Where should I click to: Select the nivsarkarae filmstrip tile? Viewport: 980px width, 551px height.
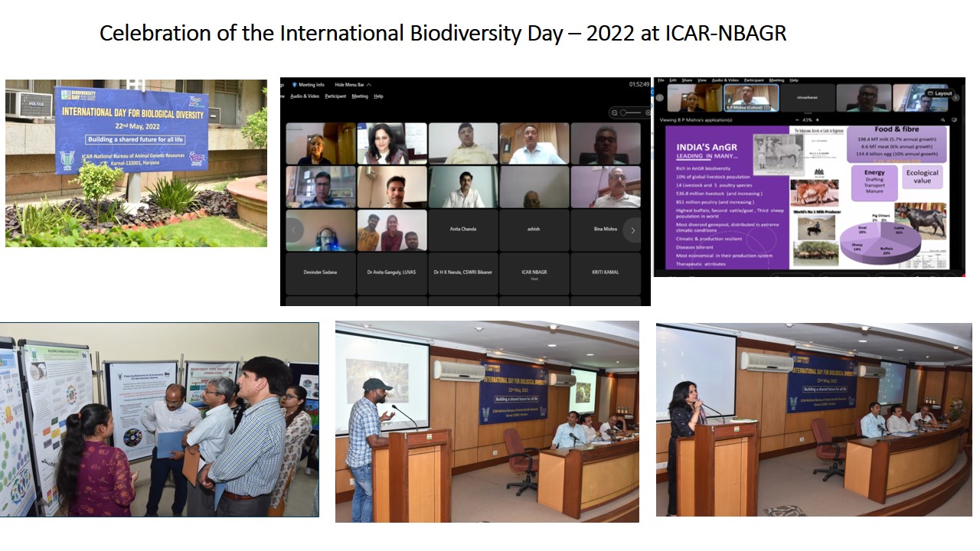pyautogui.click(x=807, y=98)
